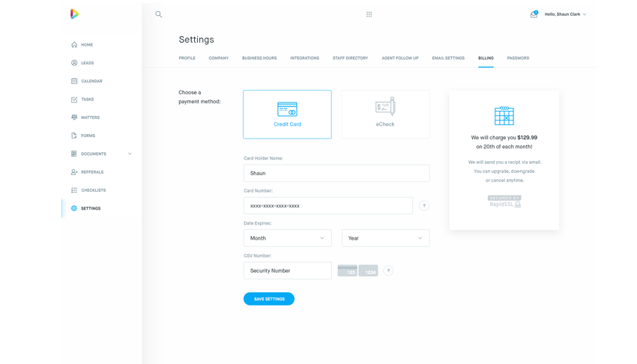
Task: Click the search magnifier icon
Action: (x=158, y=14)
